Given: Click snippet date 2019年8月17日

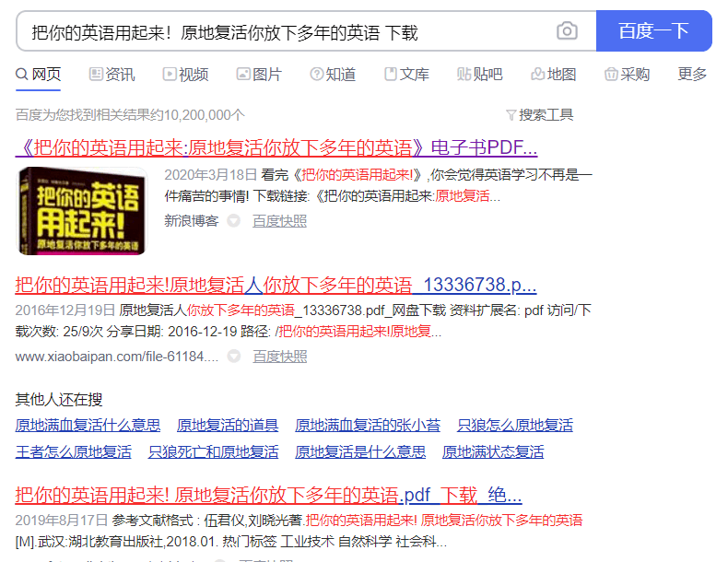Looking at the screenshot, I should 62,521.
